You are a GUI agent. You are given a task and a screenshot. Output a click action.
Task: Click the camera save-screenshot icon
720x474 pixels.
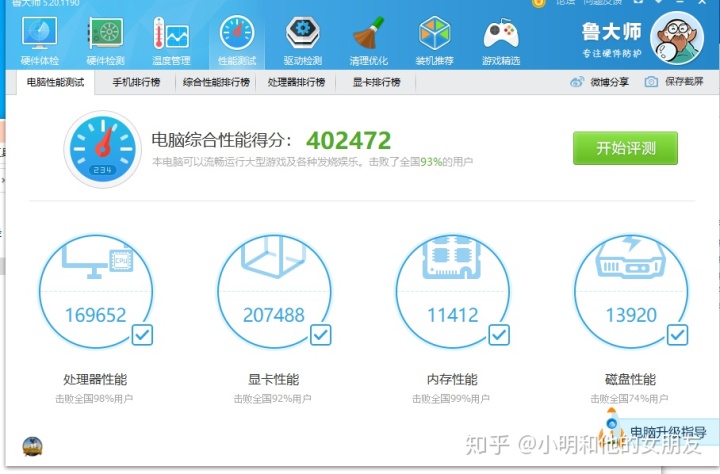(651, 82)
